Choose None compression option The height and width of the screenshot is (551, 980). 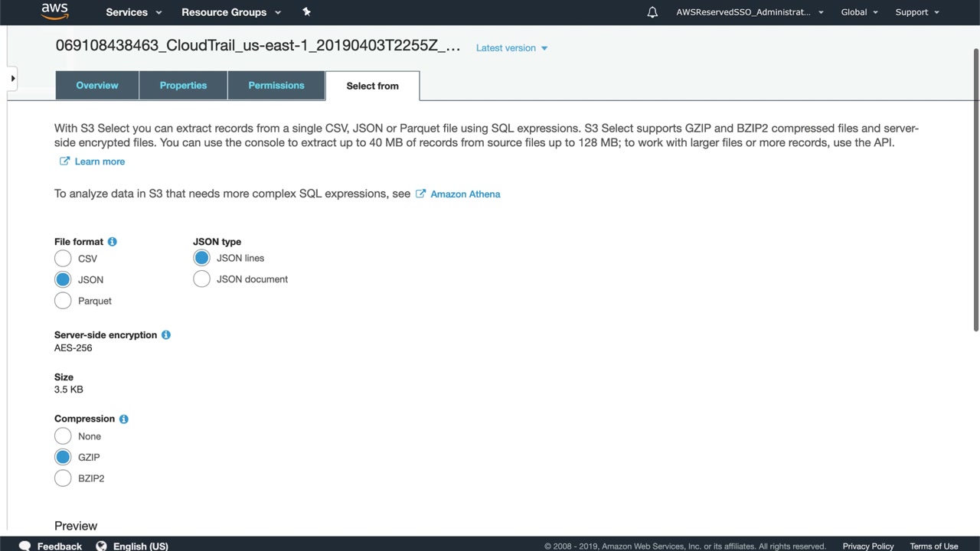click(x=63, y=436)
